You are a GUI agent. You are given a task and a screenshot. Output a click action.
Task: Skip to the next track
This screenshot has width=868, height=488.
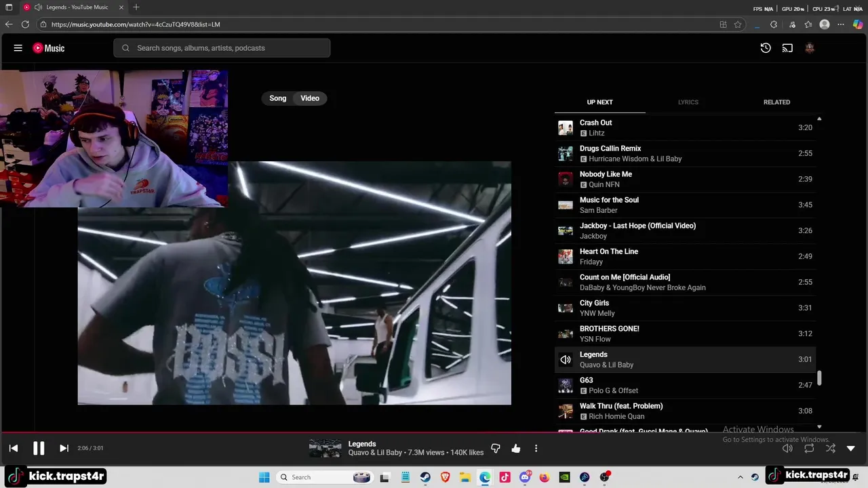coord(64,448)
